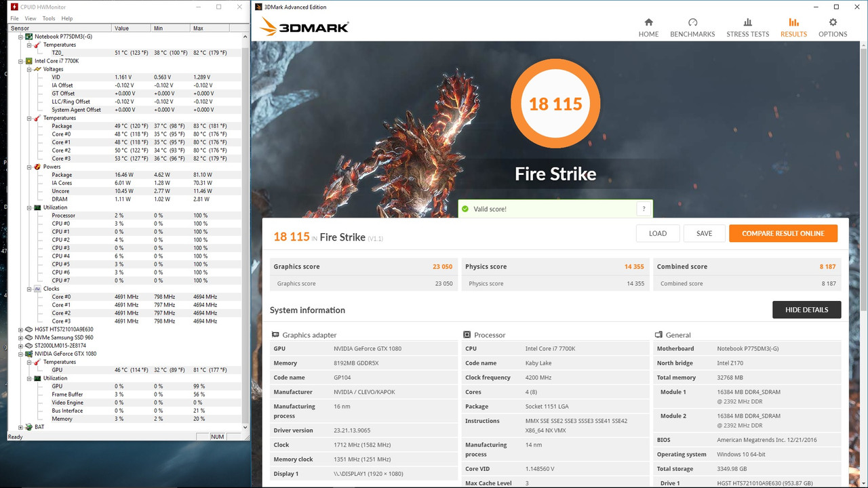Click the Value column header
The width and height of the screenshot is (868, 488).
coord(131,28)
